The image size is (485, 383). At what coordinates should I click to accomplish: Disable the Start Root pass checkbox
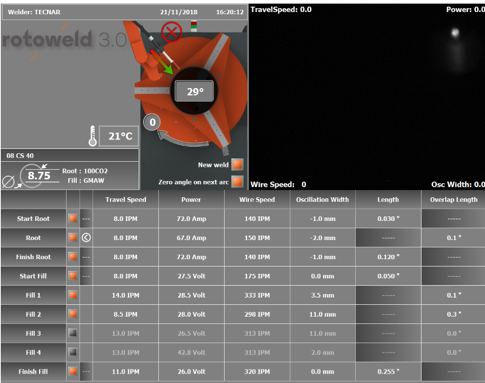pyautogui.click(x=73, y=218)
